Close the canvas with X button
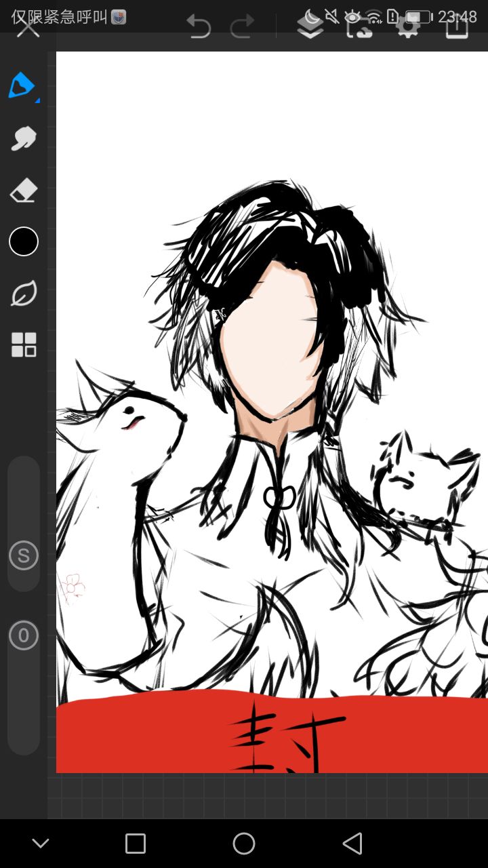This screenshot has height=868, width=488. [28, 27]
